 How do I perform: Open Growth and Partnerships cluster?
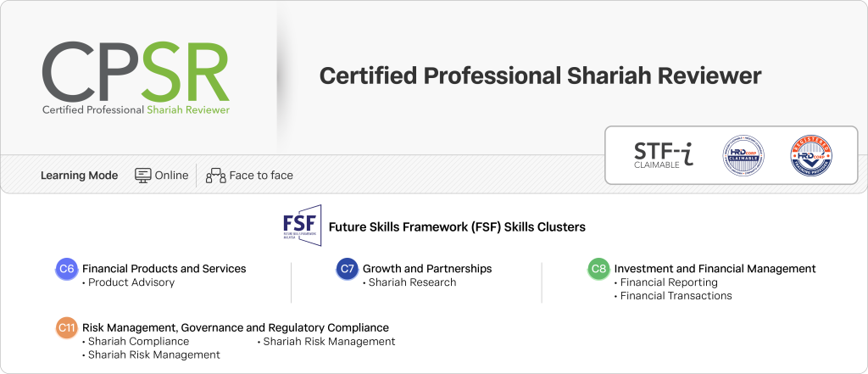click(426, 269)
